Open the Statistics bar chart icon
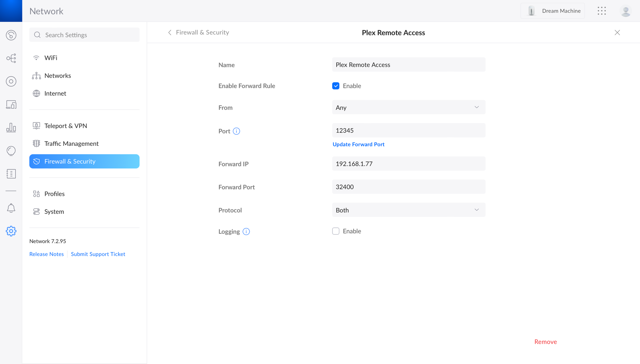 click(11, 128)
